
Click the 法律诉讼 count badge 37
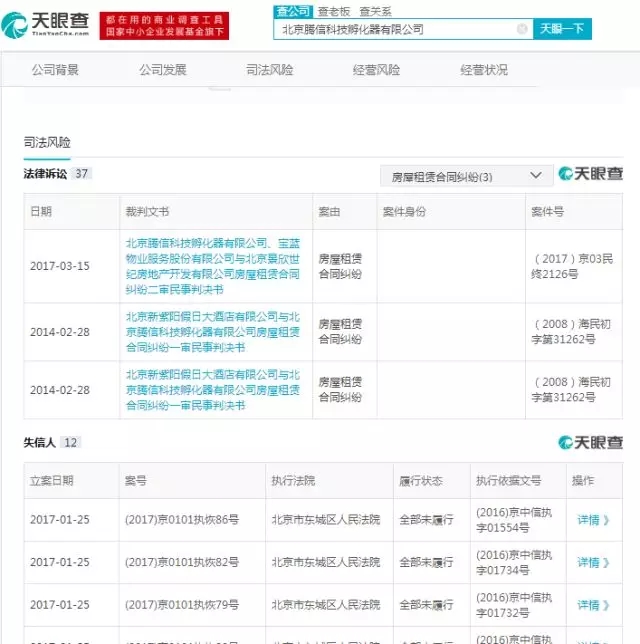pos(81,174)
